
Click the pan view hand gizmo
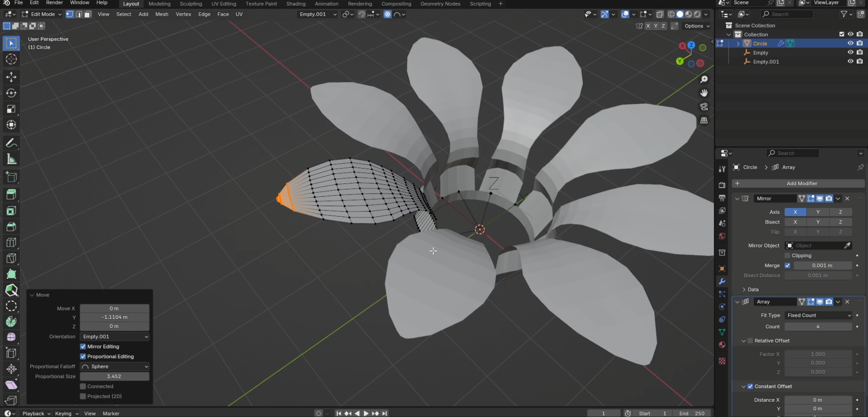click(x=704, y=93)
